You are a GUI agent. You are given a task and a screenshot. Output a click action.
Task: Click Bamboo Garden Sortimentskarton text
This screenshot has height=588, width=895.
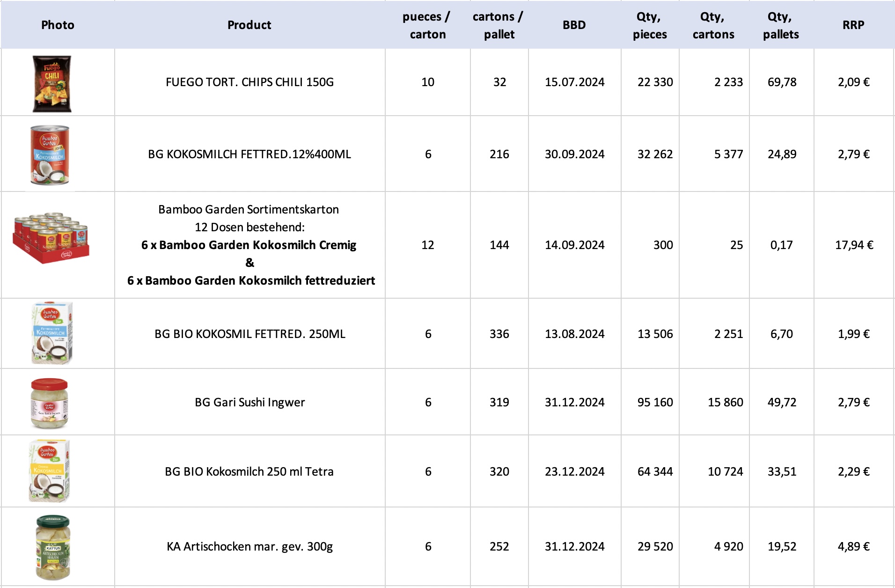click(249, 209)
